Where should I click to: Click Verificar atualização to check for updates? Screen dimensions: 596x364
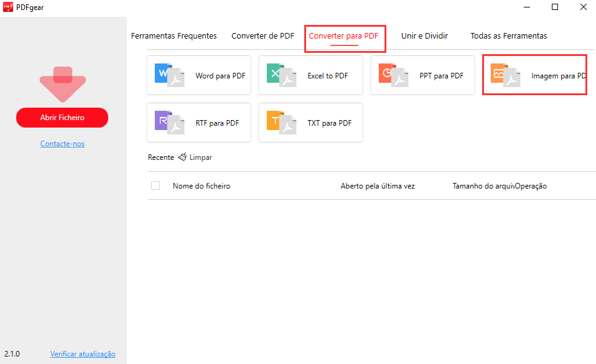(83, 353)
